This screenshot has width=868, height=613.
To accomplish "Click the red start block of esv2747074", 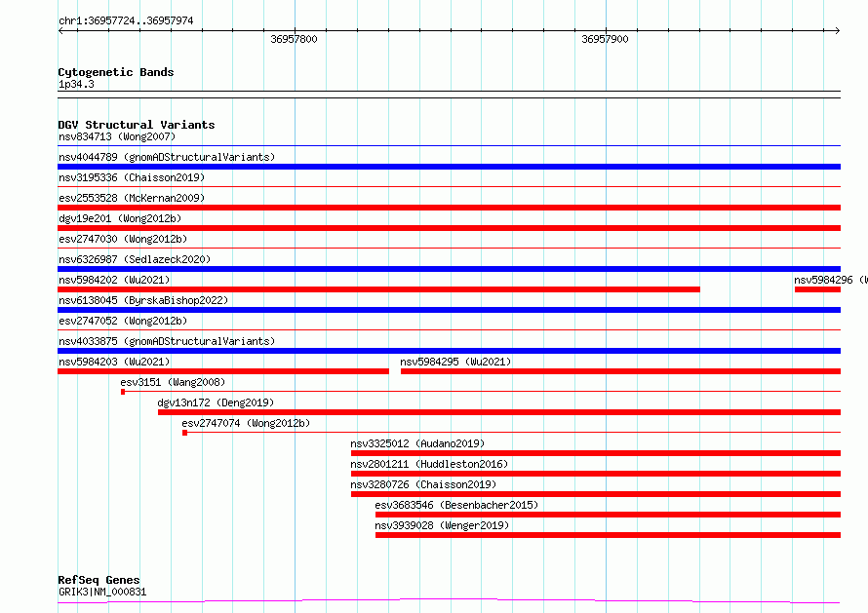I will [185, 433].
